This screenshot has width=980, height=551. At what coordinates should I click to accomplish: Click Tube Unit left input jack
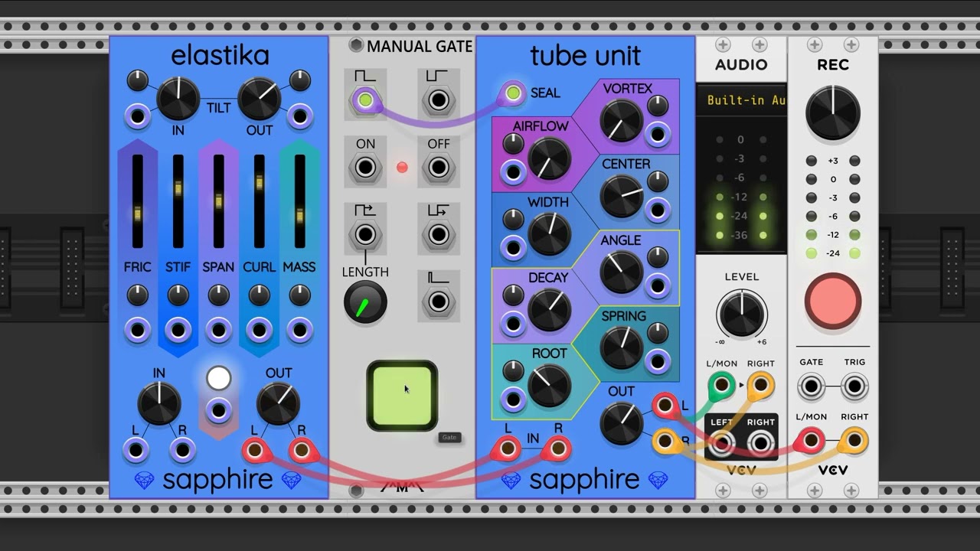point(506,449)
